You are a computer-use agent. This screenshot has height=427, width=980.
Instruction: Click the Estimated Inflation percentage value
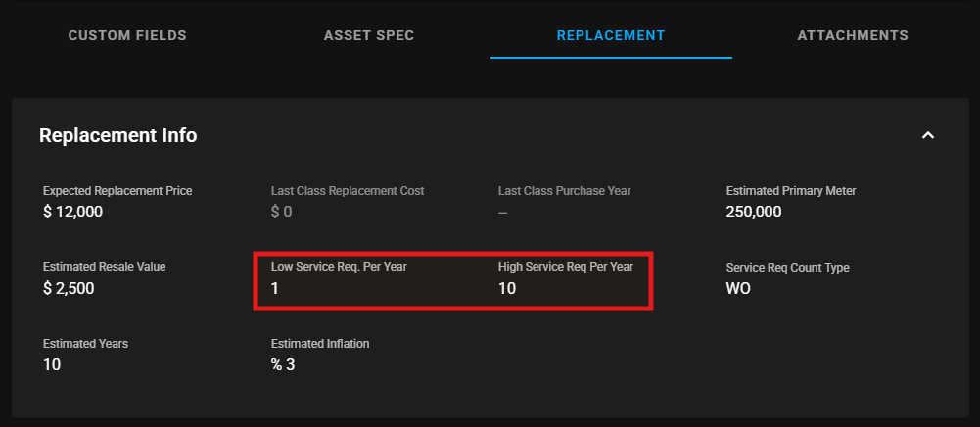(283, 364)
